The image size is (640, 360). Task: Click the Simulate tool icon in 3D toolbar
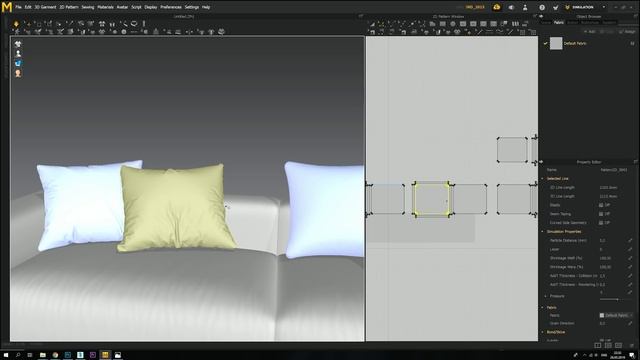16,24
